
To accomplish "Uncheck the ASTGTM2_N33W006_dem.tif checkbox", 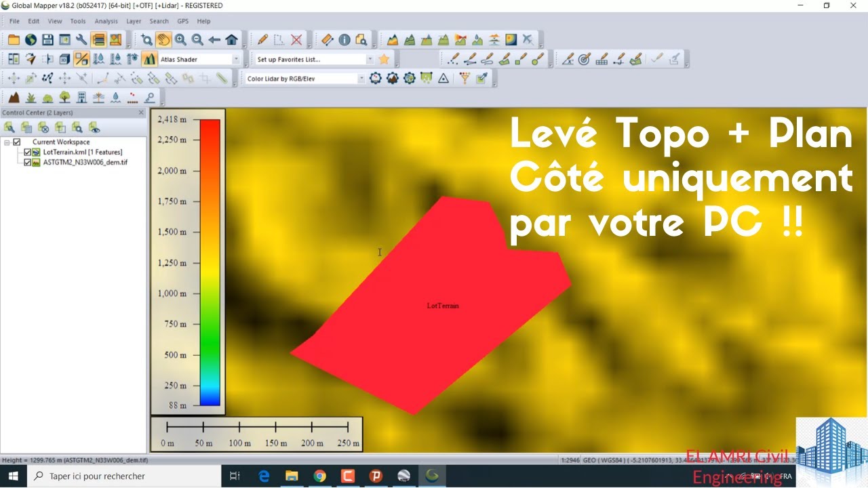I will [27, 163].
